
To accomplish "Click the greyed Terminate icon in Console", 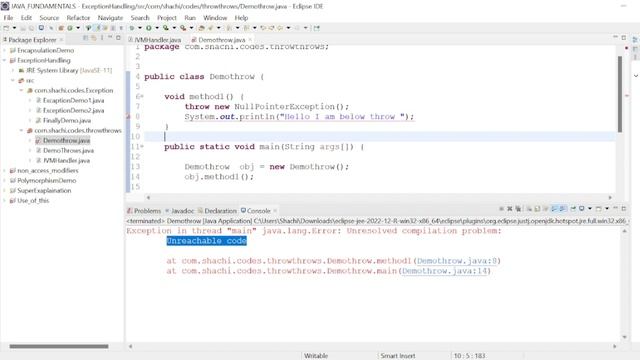I will 501,209.
